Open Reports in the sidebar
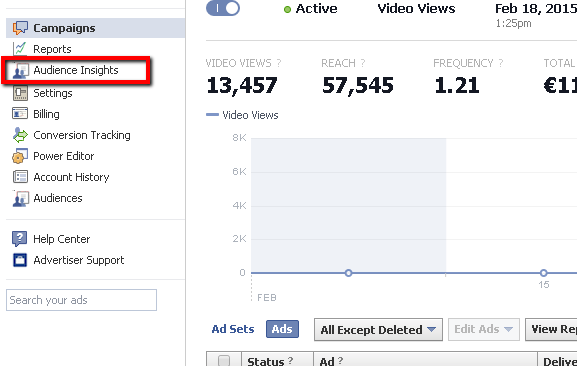Screen dimensions: 577x366 [52, 49]
